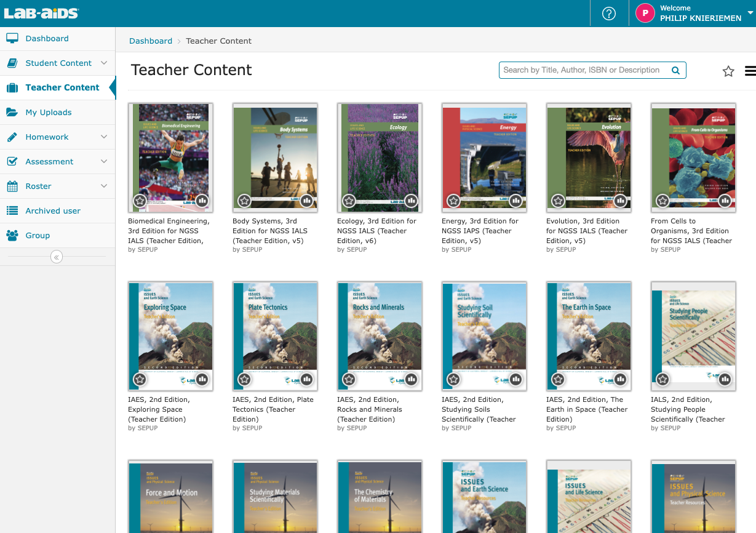Open the Evolution book cover thumbnail
The width and height of the screenshot is (756, 533).
589,158
